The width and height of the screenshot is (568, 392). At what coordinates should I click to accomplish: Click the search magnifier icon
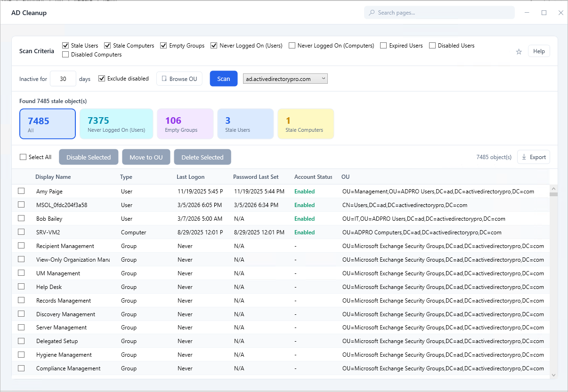click(x=372, y=13)
